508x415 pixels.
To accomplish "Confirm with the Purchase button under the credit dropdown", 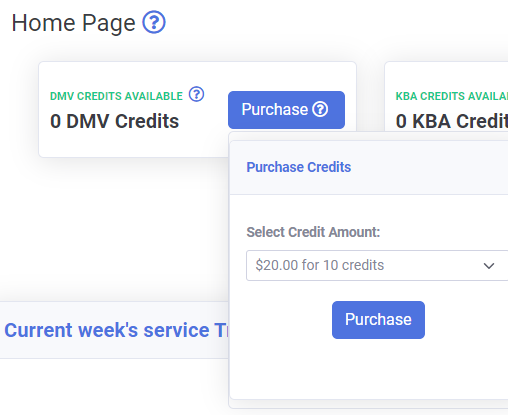I will pos(378,320).
